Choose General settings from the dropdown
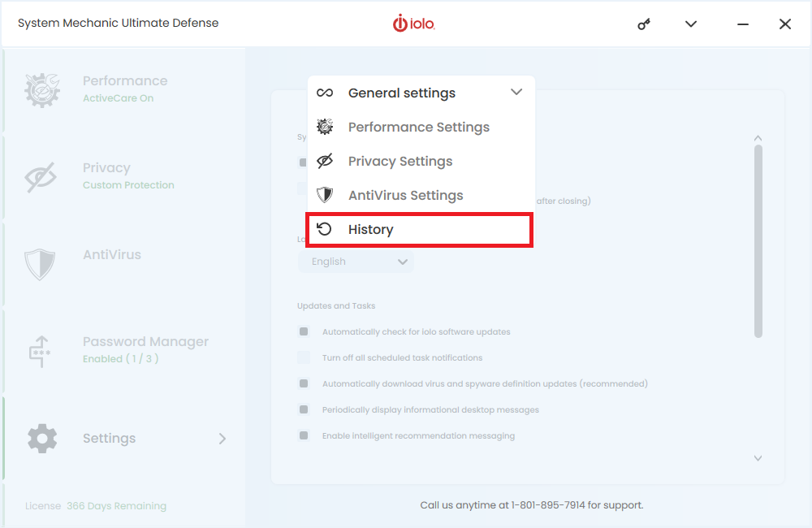Viewport: 812px width, 528px height. tap(402, 93)
